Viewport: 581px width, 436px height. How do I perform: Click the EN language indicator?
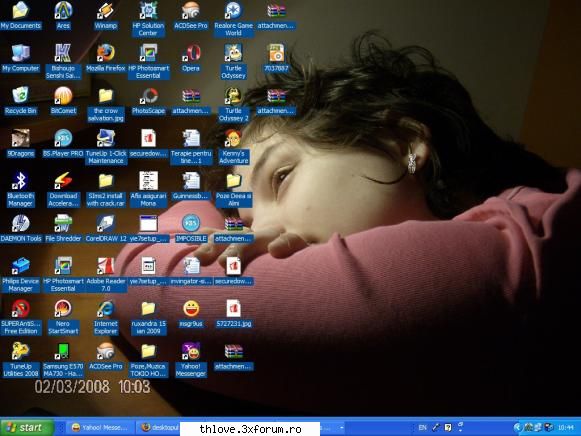coord(422,427)
